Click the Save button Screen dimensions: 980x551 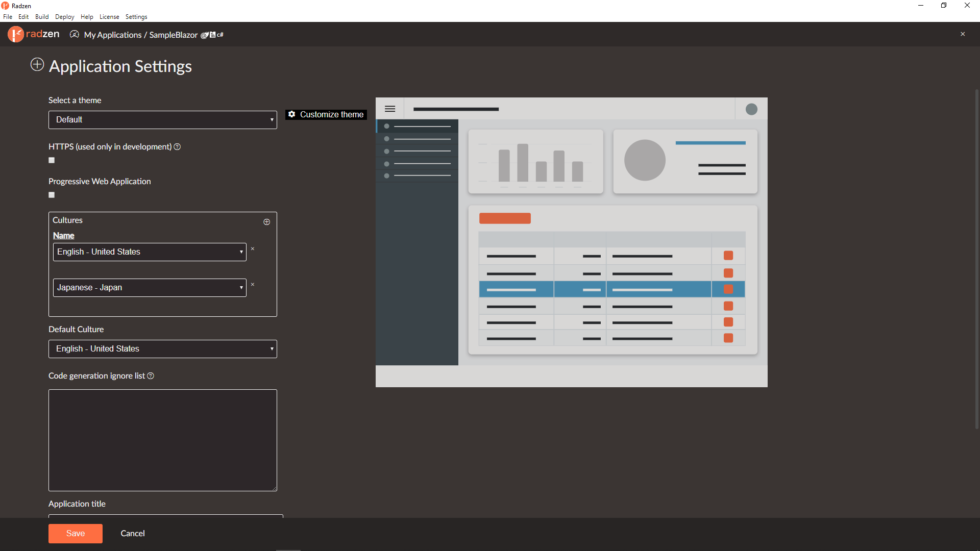pyautogui.click(x=76, y=534)
